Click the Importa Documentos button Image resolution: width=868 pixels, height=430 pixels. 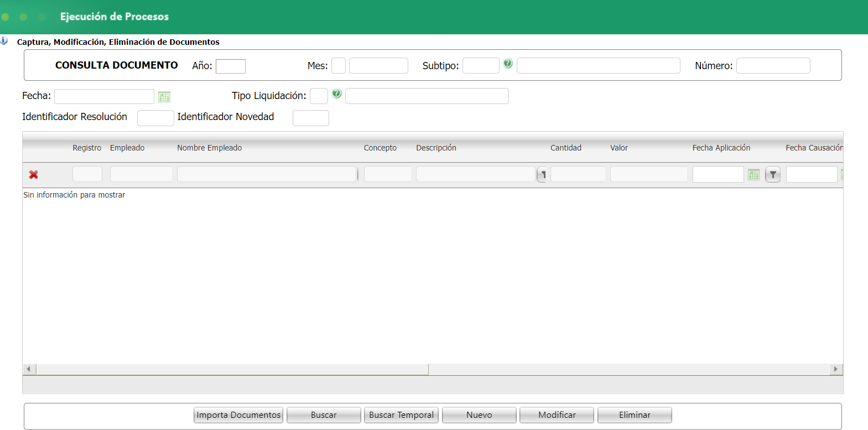pyautogui.click(x=238, y=415)
